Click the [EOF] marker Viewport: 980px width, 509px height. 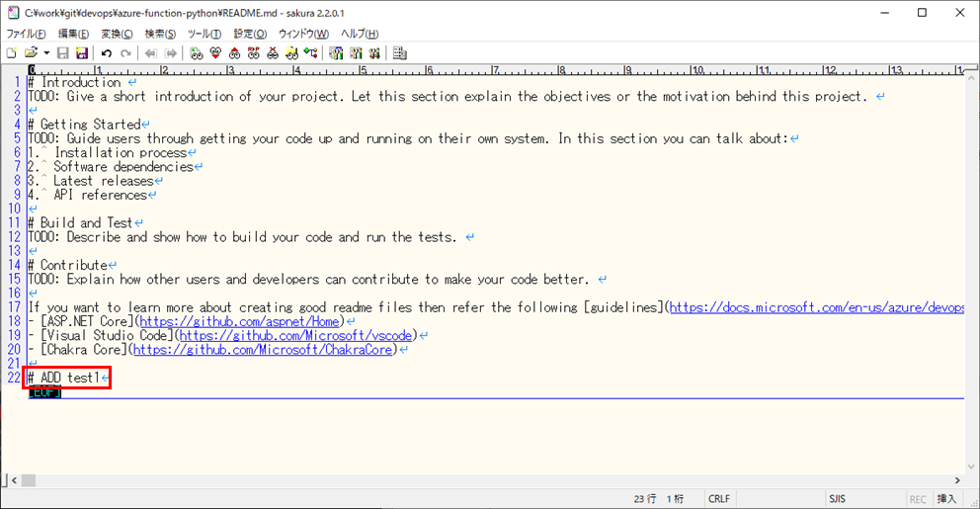(45, 392)
